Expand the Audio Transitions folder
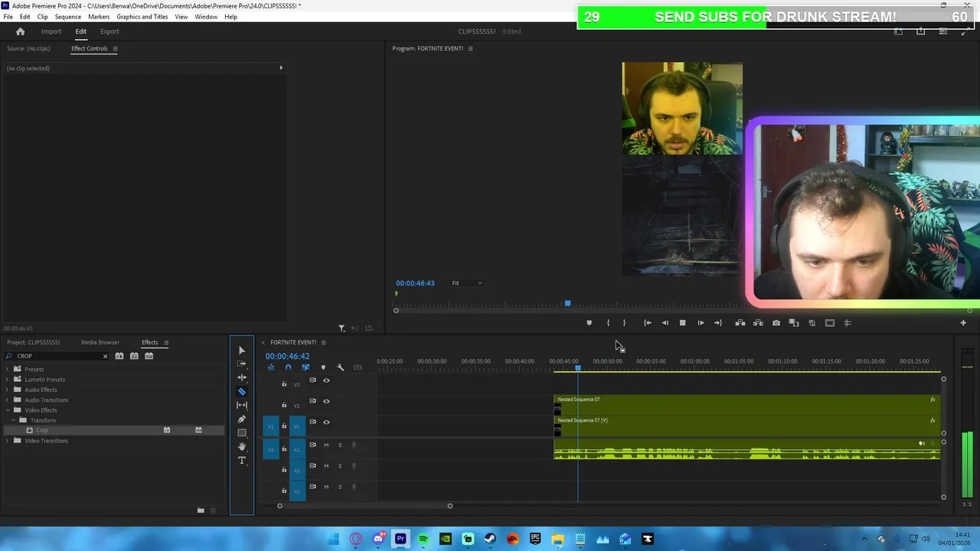 tap(8, 399)
